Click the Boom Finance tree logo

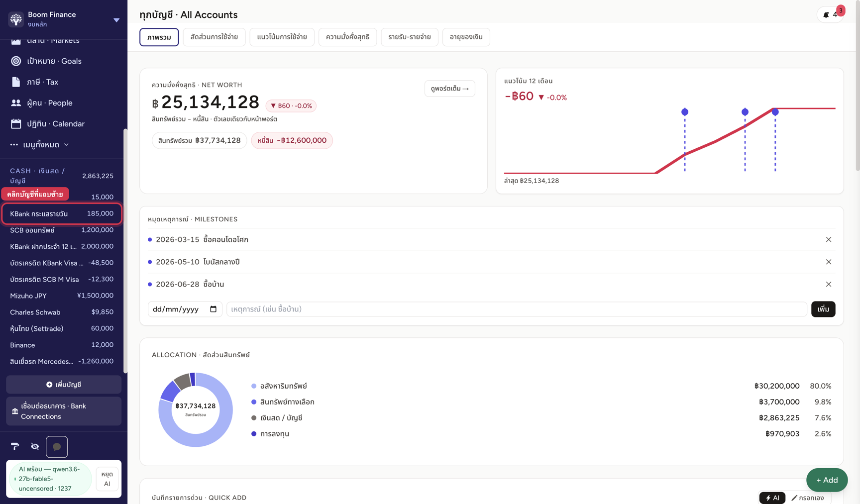[16, 19]
